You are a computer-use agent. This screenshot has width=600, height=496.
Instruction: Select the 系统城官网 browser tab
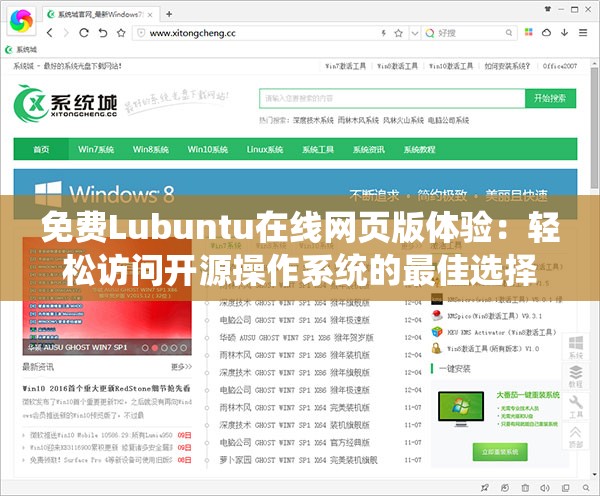click(100, 15)
